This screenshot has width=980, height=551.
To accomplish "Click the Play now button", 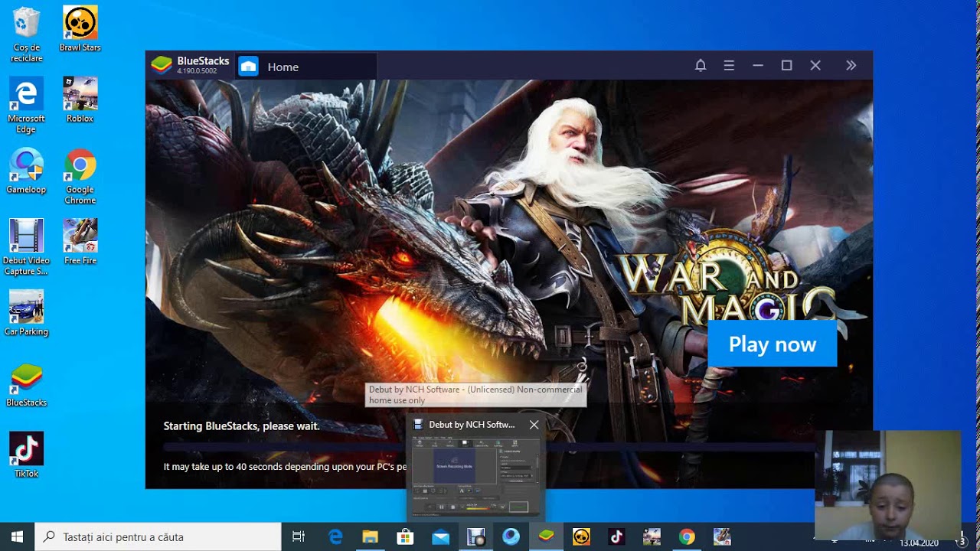I will click(x=772, y=344).
